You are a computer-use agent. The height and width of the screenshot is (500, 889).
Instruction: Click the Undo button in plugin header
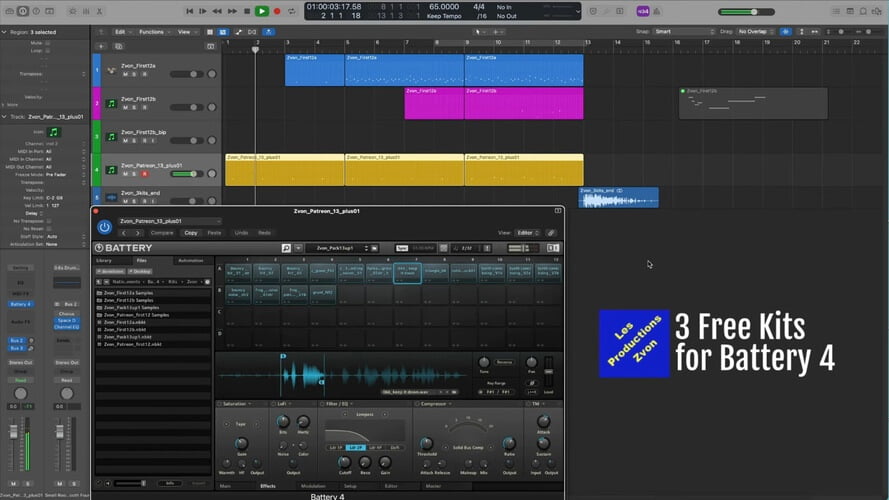(x=242, y=233)
